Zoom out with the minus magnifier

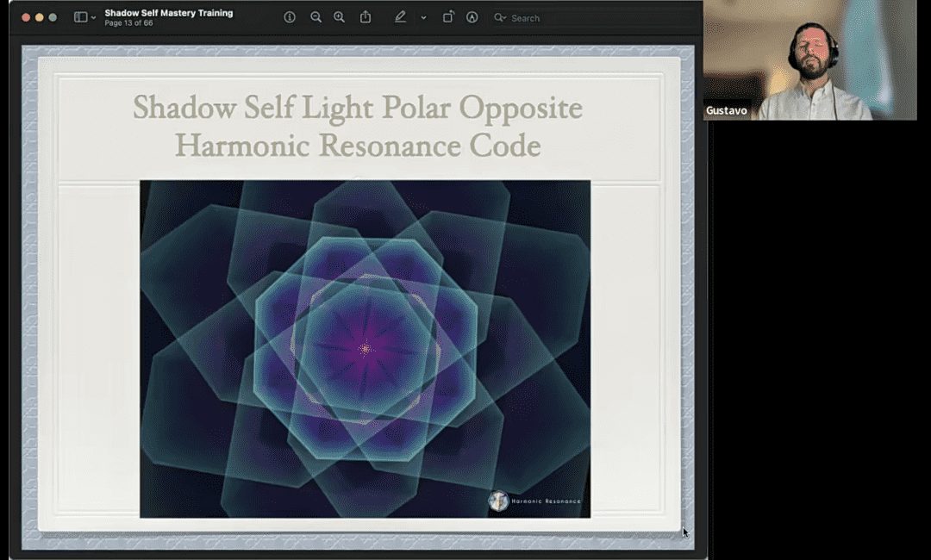tap(316, 17)
